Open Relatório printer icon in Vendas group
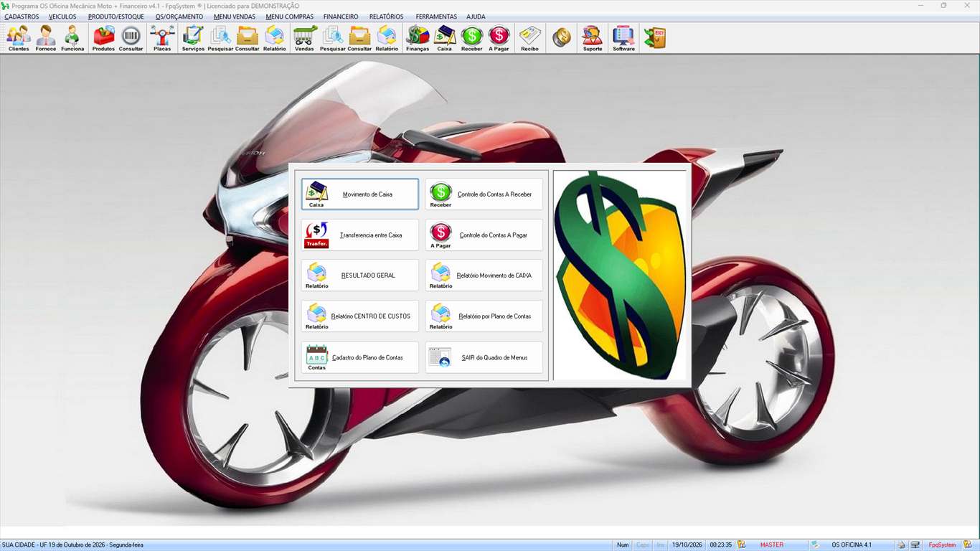Screen dimensions: 980x551 point(387,38)
